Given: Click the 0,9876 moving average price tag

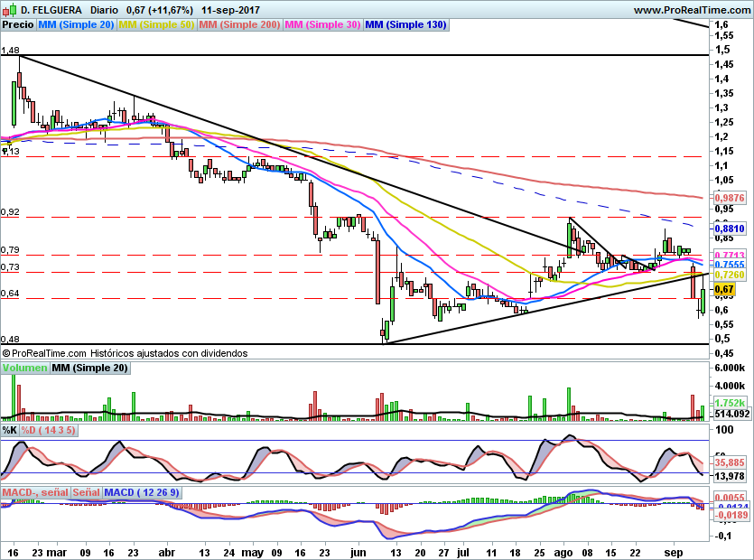Looking at the screenshot, I should click(x=729, y=197).
